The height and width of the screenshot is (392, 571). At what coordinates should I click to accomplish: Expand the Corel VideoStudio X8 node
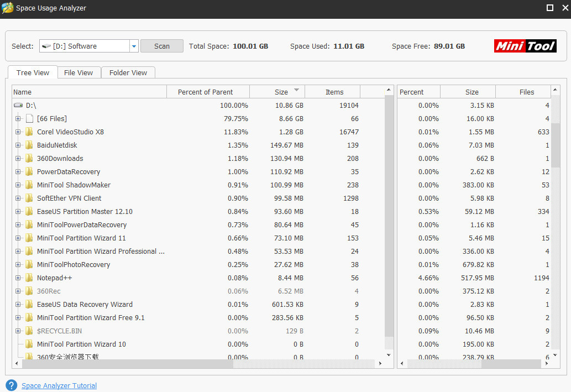coord(18,132)
